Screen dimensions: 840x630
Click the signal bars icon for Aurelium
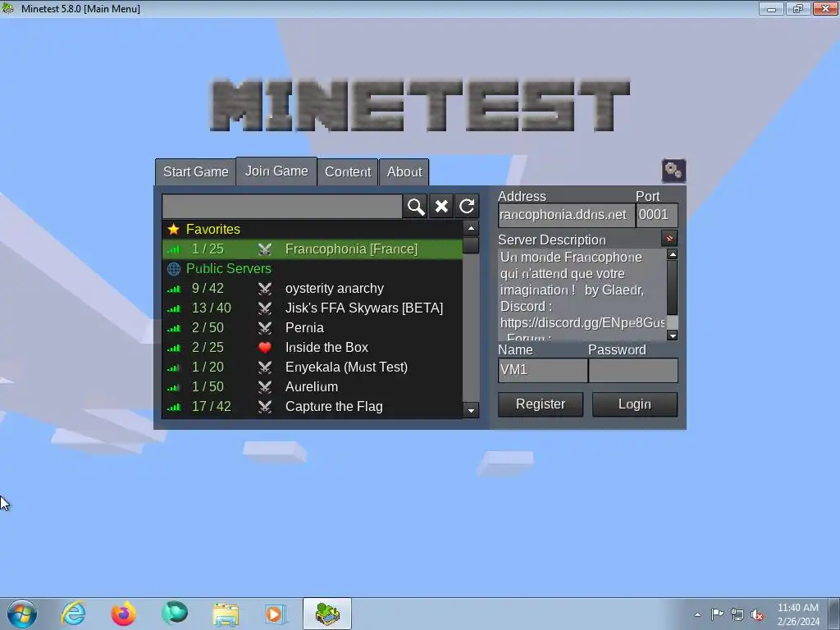[x=174, y=387]
